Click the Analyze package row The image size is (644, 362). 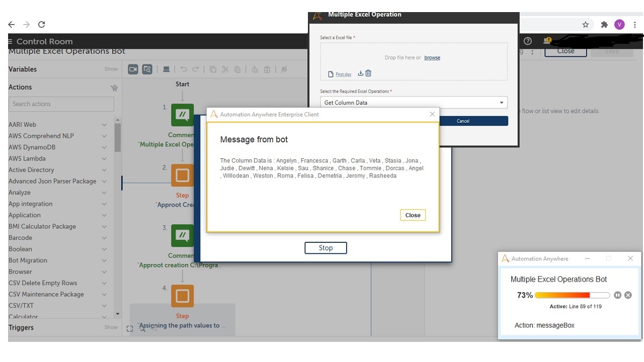click(58, 193)
